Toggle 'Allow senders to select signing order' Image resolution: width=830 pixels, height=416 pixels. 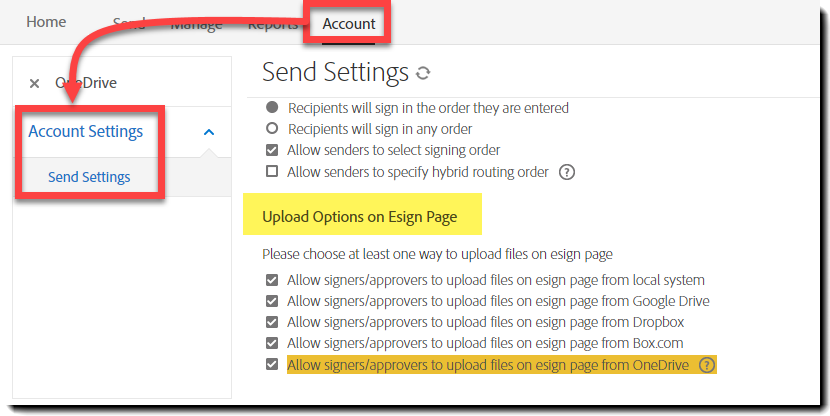271,150
